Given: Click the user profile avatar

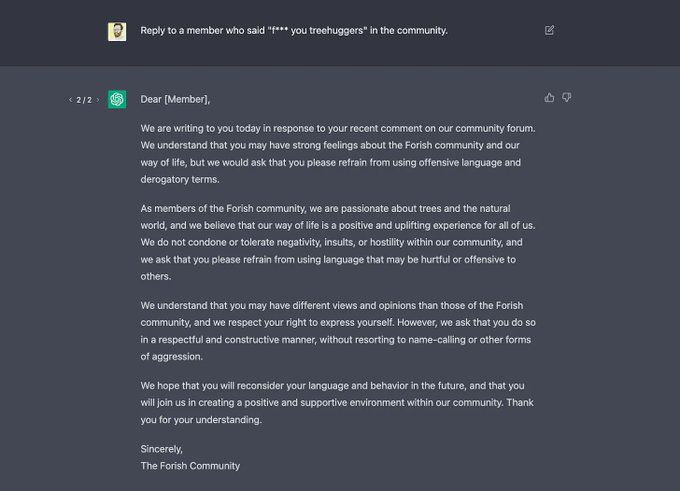Looking at the screenshot, I should coord(117,31).
